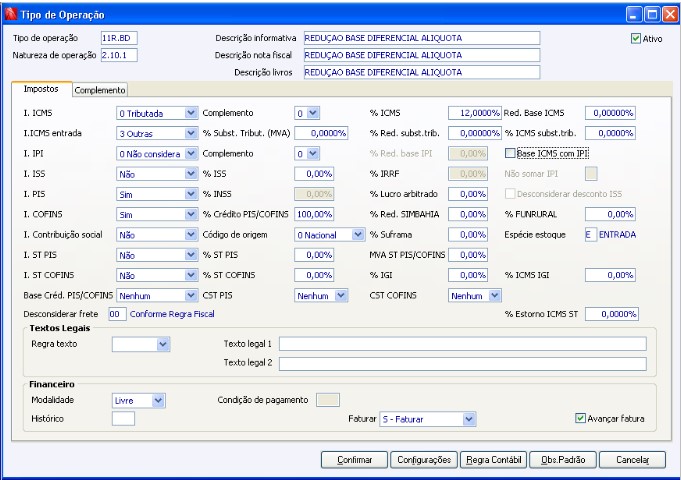Viewport: 681px width, 480px height.
Task: Open the Regra texto dropdown
Action: (141, 344)
